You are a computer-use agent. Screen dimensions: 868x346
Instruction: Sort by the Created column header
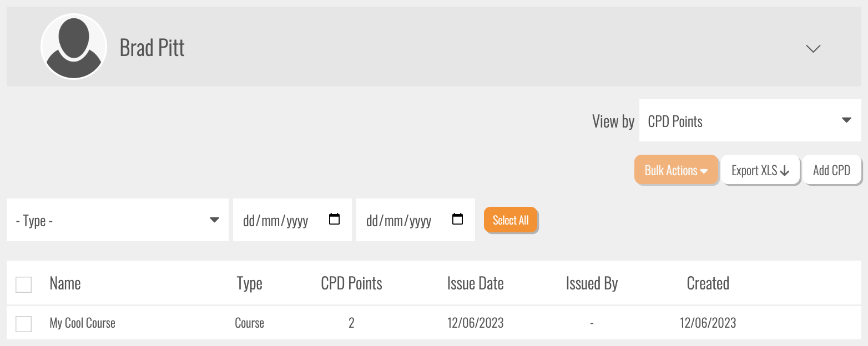[x=708, y=283]
